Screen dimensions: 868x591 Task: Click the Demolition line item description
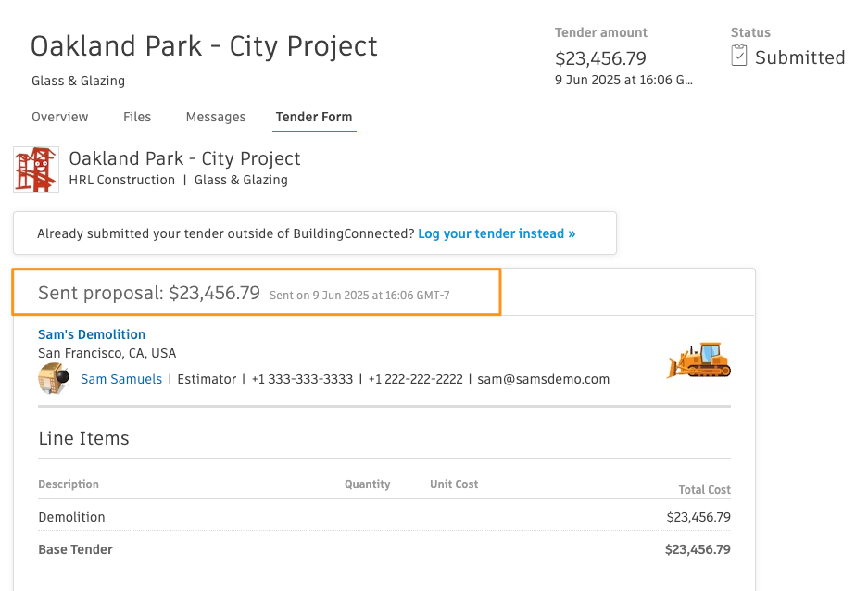coord(71,517)
